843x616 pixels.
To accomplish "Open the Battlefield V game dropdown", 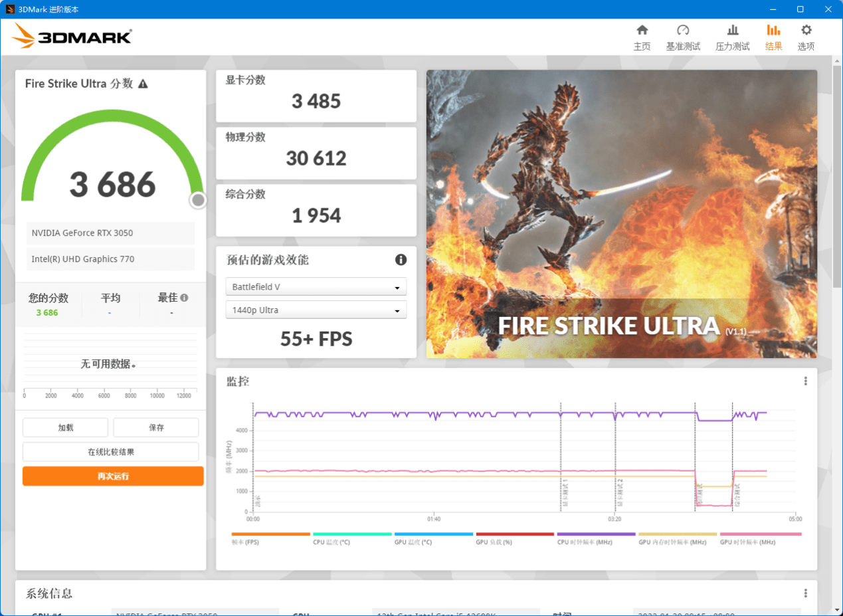I will tap(316, 286).
